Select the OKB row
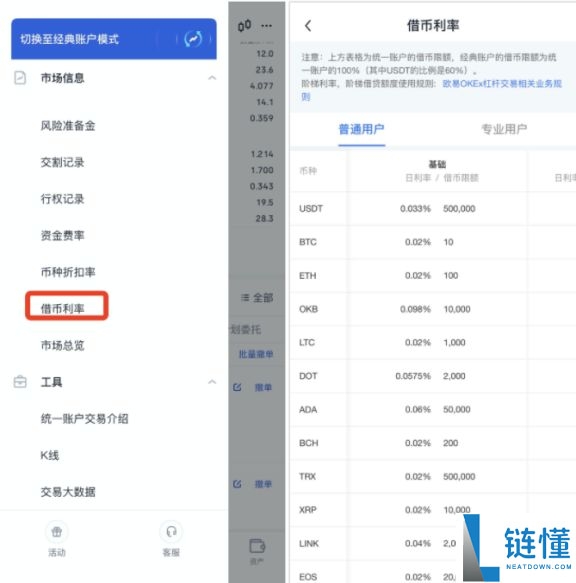Screen dimensions: 576x583 coord(433,309)
